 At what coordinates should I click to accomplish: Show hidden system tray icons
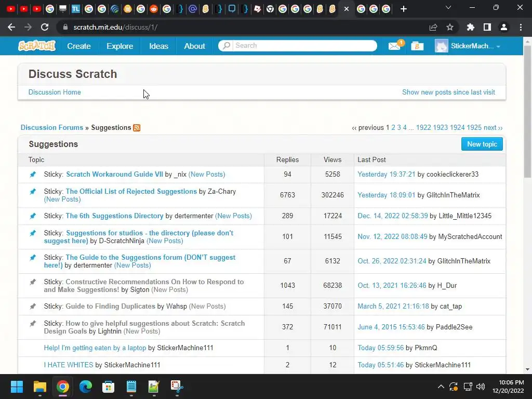coord(441,387)
